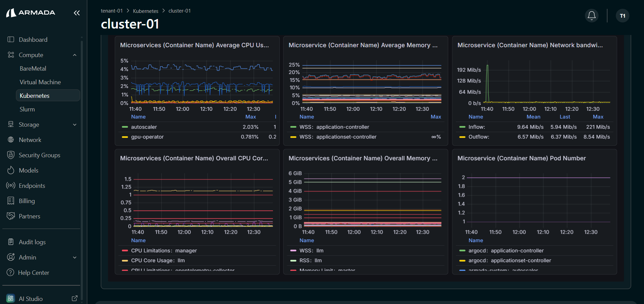The image size is (644, 304).
Task: Open the Network page
Action: pos(30,140)
